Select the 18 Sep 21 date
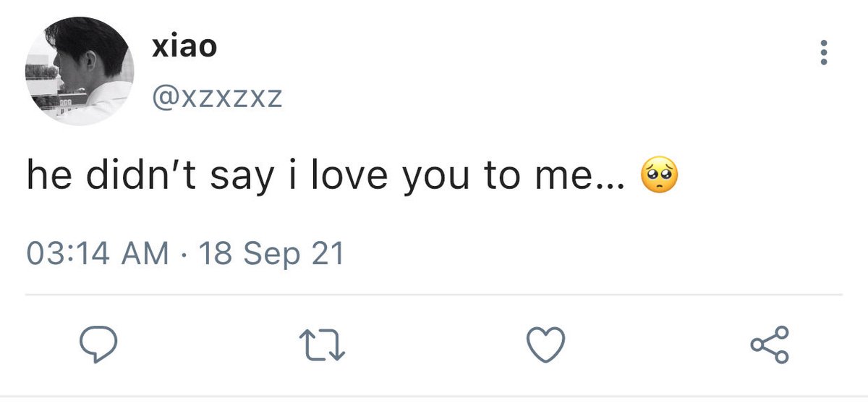 coord(271,253)
